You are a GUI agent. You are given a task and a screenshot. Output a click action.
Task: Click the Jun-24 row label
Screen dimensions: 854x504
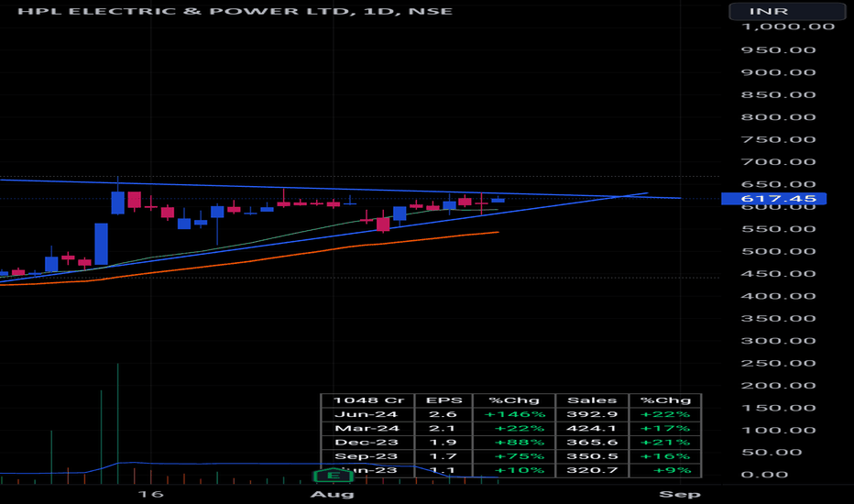coord(366,414)
